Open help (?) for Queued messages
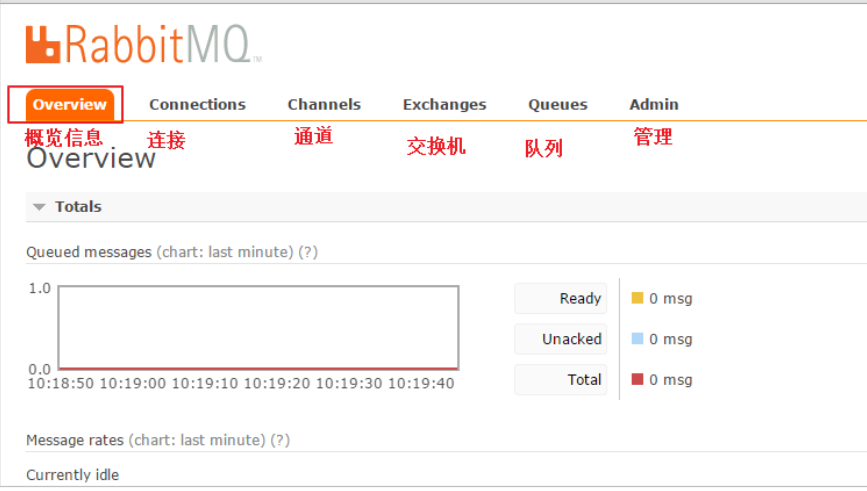The image size is (867, 491). click(x=308, y=252)
